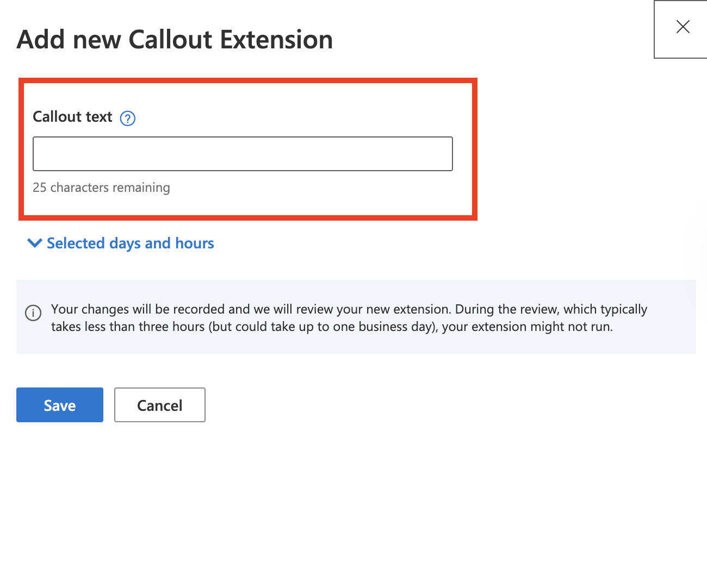Cancel adding the callout extension
The image size is (707, 588).
(x=159, y=405)
